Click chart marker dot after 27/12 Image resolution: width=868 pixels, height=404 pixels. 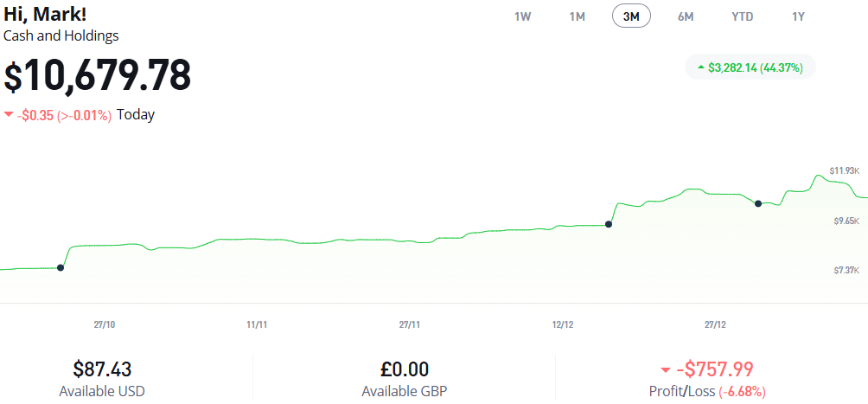[758, 203]
